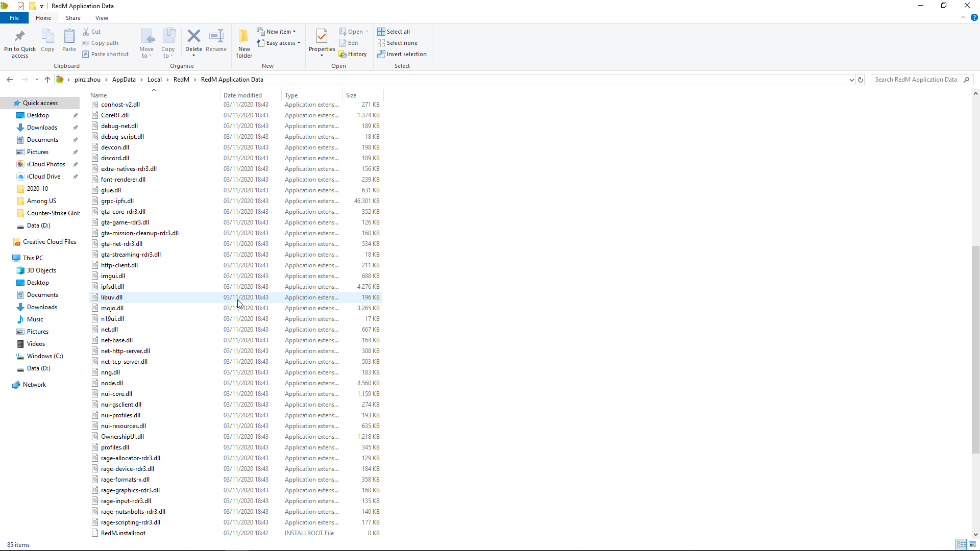Viewport: 980px width, 551px height.
Task: Open the File menu
Action: tap(14, 17)
